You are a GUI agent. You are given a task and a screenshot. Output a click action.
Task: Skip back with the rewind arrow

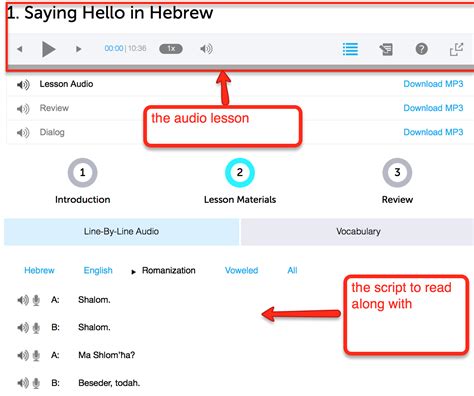20,49
